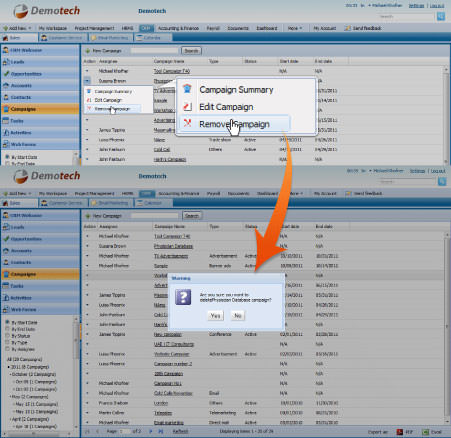This screenshot has height=438, width=451.
Task: Click the Campaigns sidebar icon in the open-action-menu screenshot
Action: pos(6,109)
